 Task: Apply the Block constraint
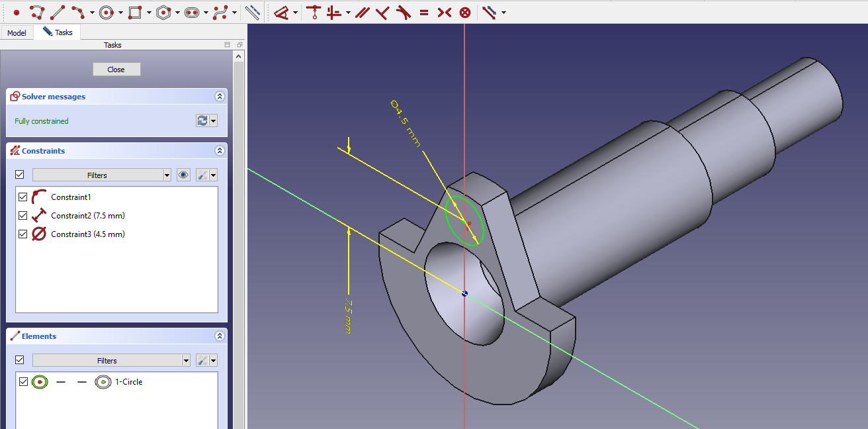click(x=465, y=12)
